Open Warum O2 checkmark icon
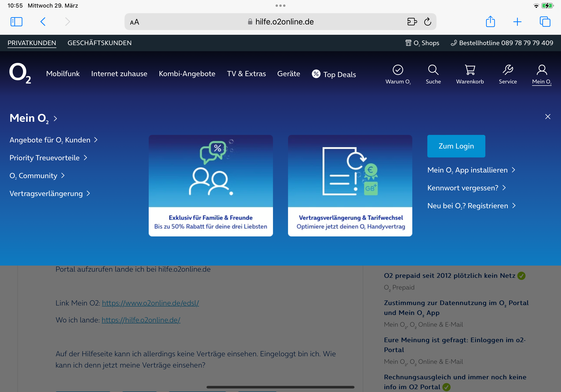Viewport: 561px width, 392px height. tap(398, 74)
